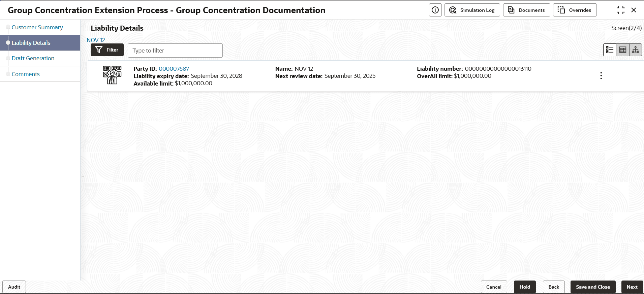Put the task on Hold
Viewport: 644px width, 294px height.
click(525, 287)
